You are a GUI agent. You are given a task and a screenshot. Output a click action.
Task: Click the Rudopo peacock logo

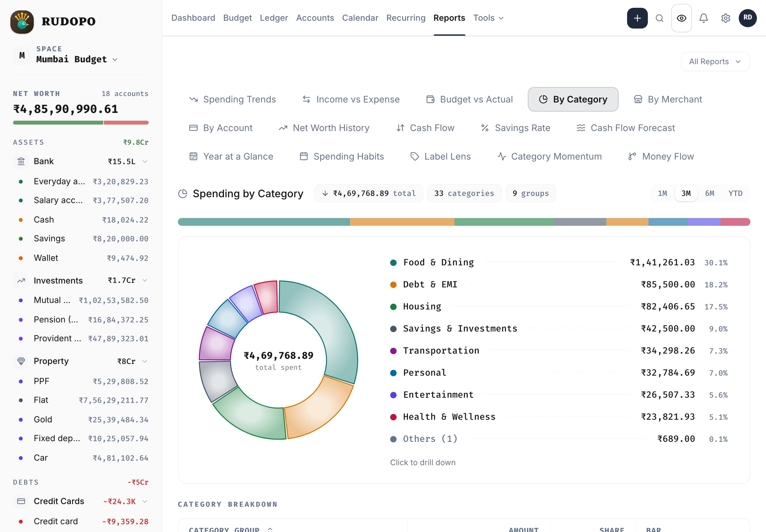(x=22, y=22)
